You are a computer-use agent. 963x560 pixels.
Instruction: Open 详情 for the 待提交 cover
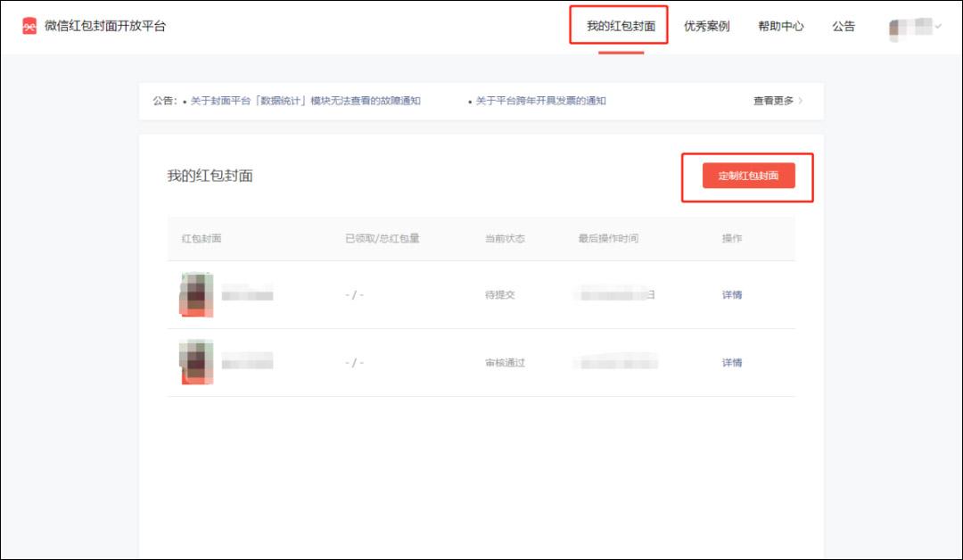coord(732,295)
